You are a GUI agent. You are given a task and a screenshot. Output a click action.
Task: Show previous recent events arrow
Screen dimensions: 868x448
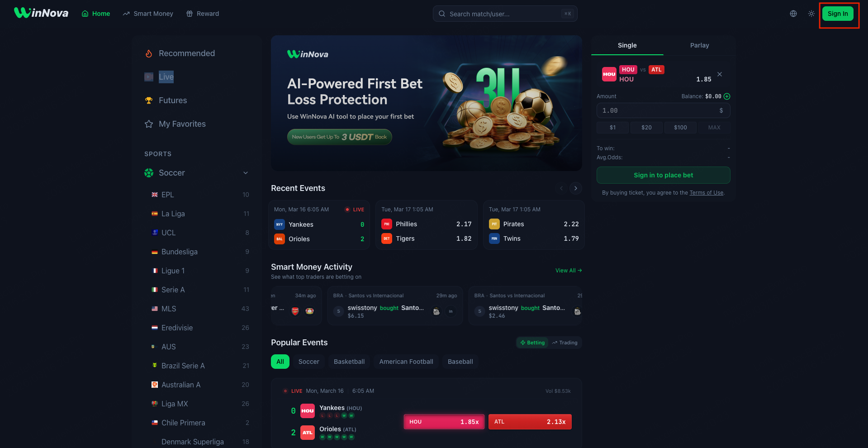pyautogui.click(x=561, y=188)
